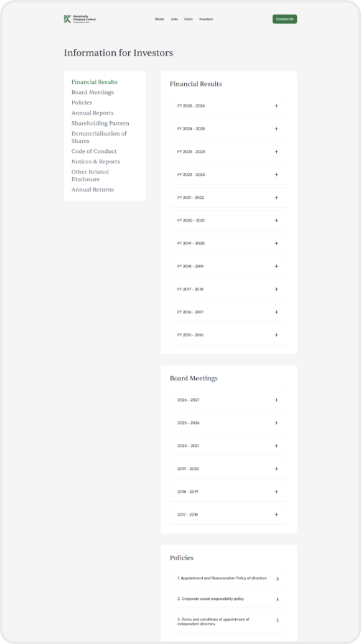Select Dematerialisation of Shares link
Image resolution: width=361 pixels, height=644 pixels.
coord(99,137)
